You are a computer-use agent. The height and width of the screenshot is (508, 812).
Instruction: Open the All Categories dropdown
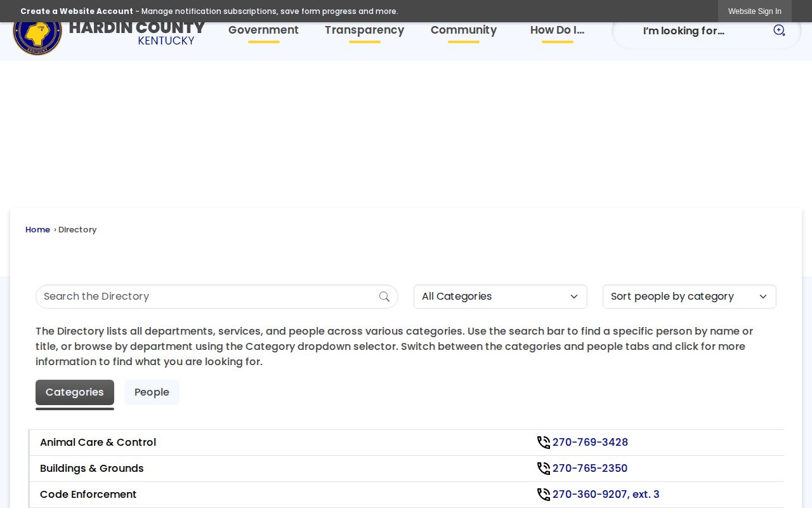501,297
